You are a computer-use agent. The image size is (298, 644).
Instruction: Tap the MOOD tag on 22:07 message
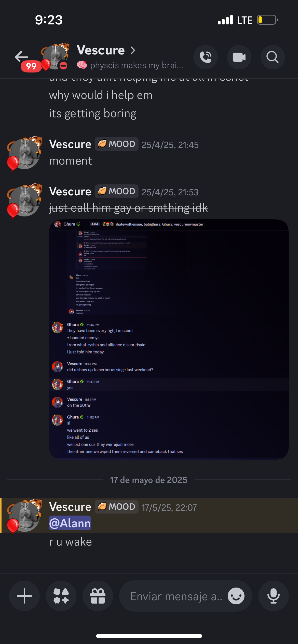pyautogui.click(x=117, y=507)
